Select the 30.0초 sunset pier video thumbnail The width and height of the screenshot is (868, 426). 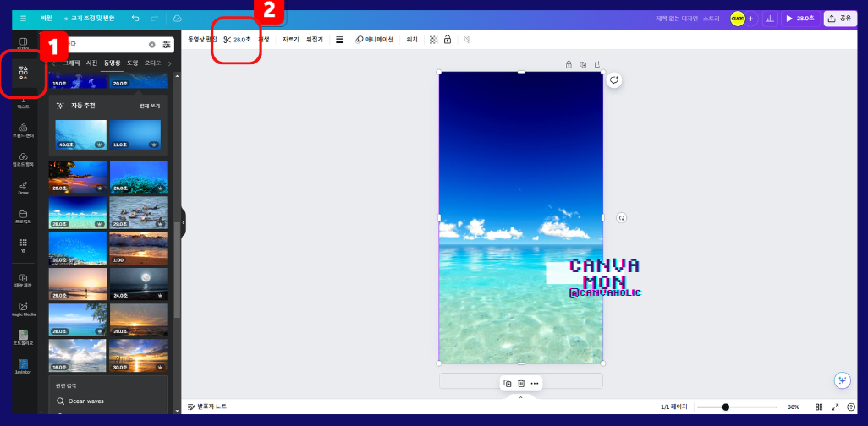(x=139, y=355)
